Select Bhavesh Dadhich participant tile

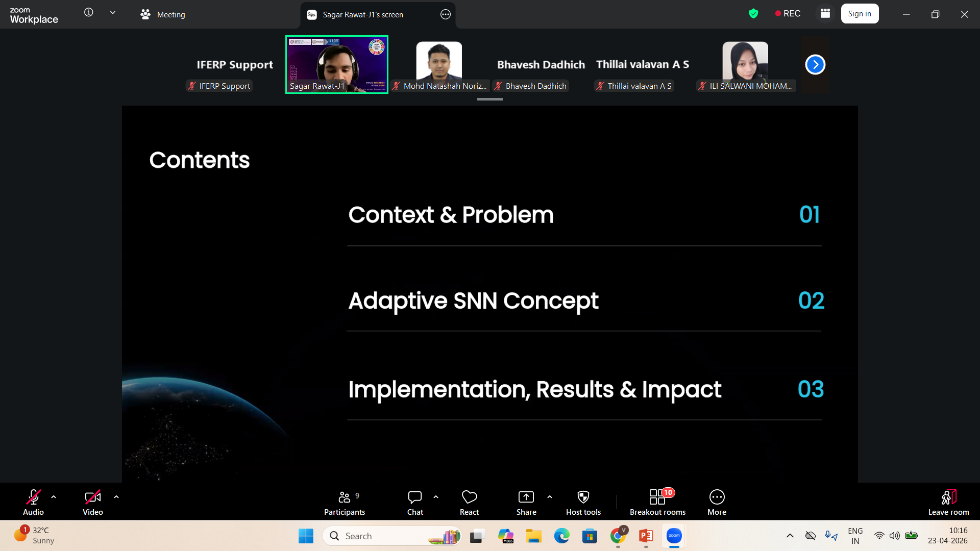(541, 64)
